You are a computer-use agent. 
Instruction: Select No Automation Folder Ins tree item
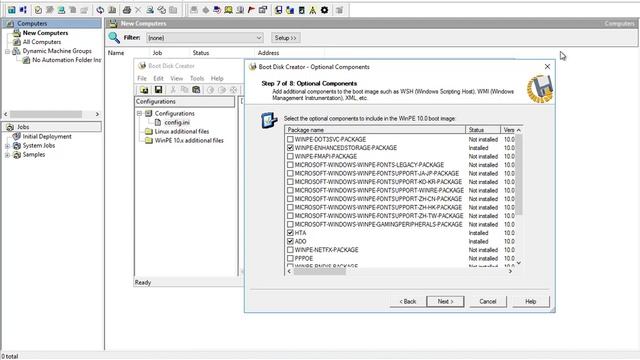click(x=66, y=60)
